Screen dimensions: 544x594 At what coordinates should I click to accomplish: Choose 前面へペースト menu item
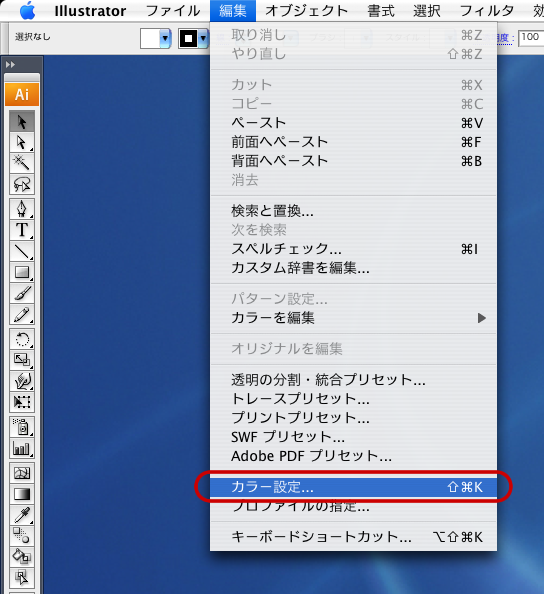coord(353,142)
